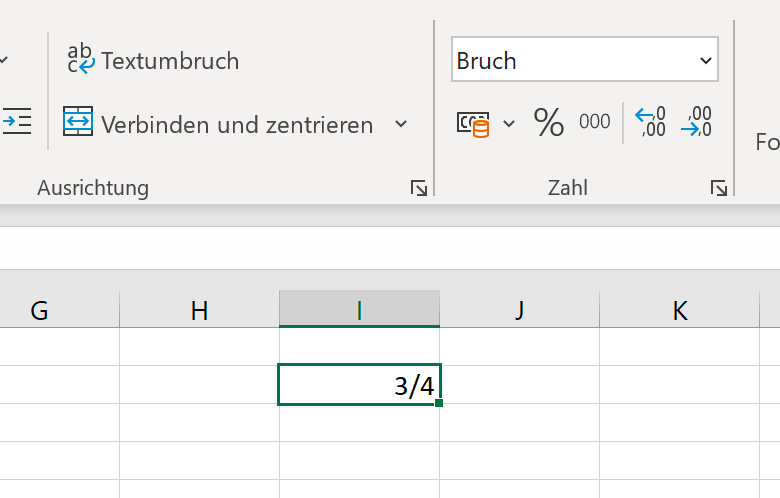Open the Ausrichtung dialog launcher

(418, 189)
